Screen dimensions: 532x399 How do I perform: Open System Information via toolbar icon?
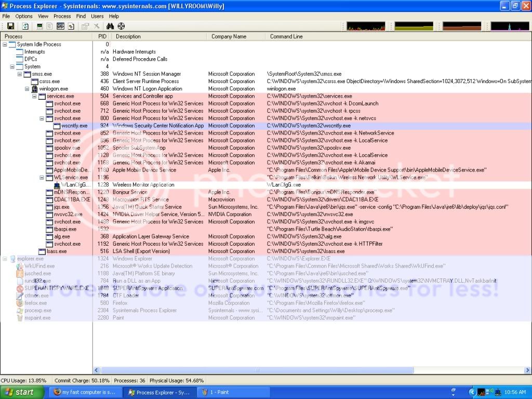(40, 26)
